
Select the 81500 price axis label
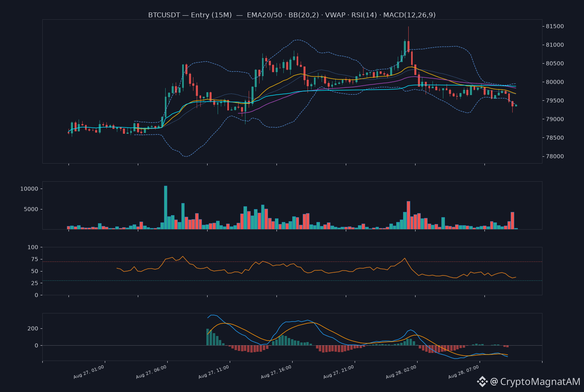555,26
